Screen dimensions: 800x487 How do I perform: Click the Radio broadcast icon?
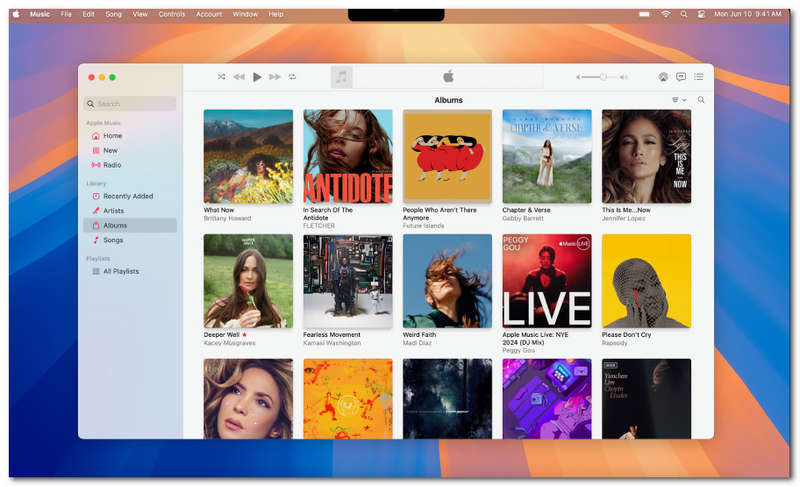(95, 165)
